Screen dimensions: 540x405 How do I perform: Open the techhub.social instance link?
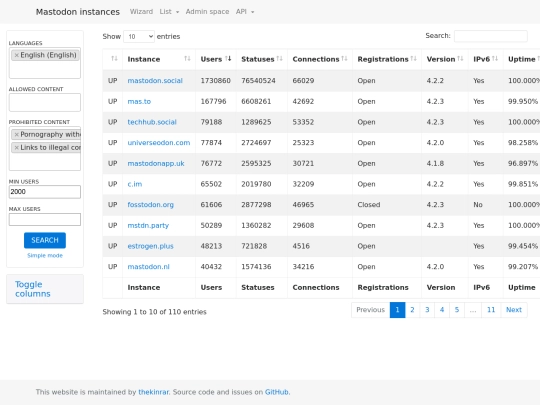[x=152, y=122]
